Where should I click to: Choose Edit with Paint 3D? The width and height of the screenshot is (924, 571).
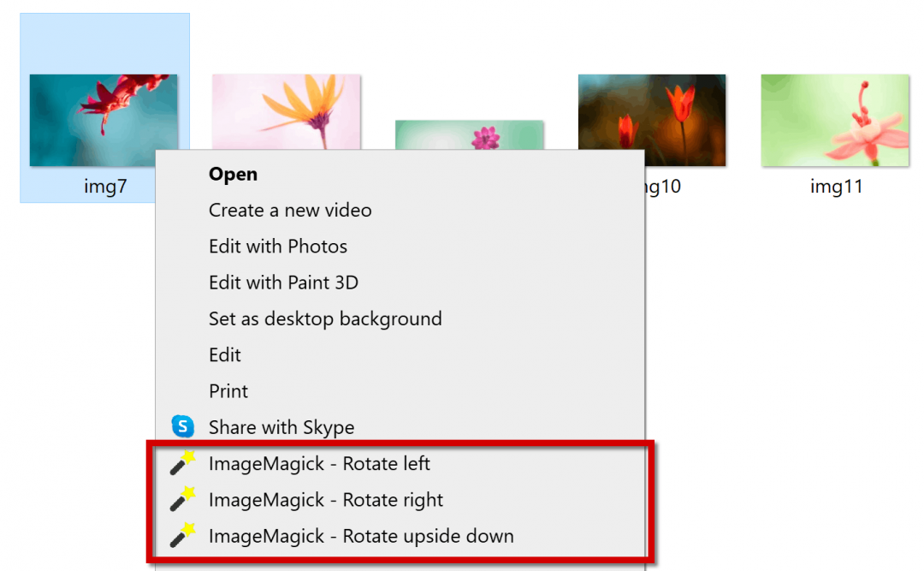click(283, 283)
